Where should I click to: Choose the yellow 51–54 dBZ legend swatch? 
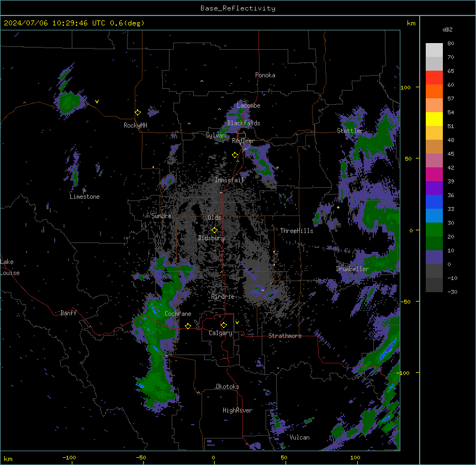click(x=434, y=119)
